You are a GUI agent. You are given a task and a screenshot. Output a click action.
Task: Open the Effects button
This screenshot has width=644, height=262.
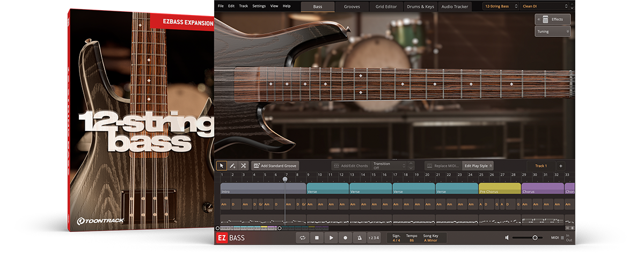(x=552, y=19)
